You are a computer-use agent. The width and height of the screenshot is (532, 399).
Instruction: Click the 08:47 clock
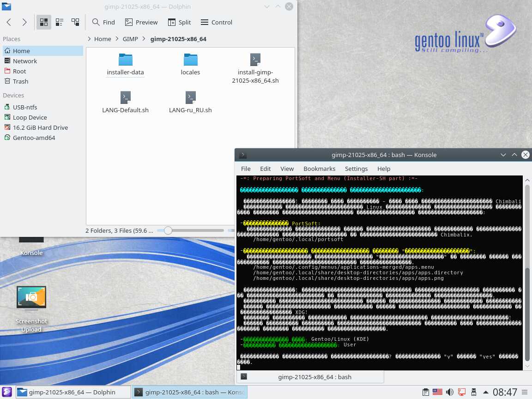pos(505,392)
